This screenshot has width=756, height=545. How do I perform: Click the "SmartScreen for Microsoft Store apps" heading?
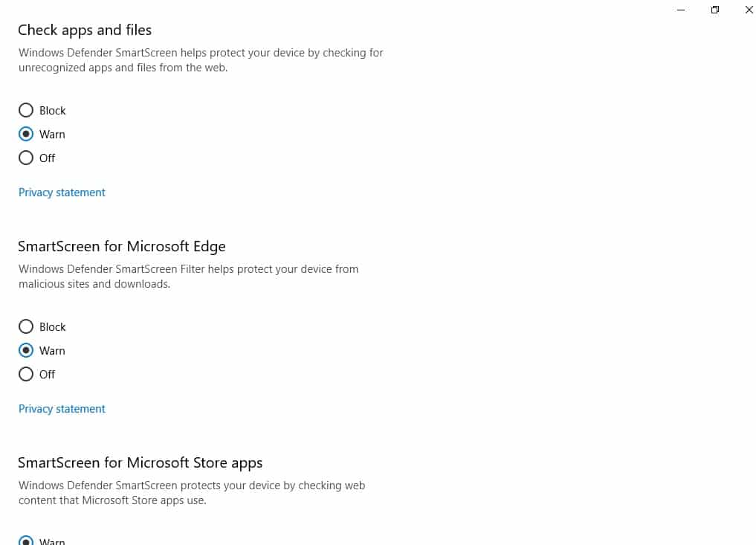point(140,463)
